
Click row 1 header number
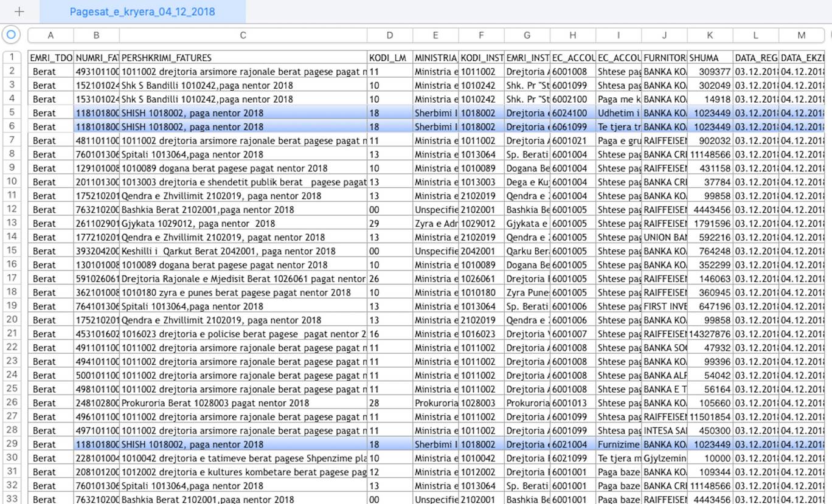click(x=11, y=58)
